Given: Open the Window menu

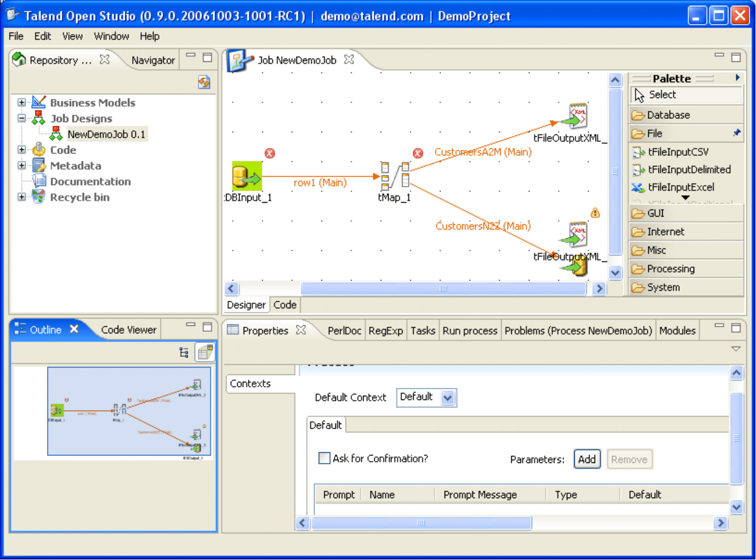Looking at the screenshot, I should (x=111, y=36).
